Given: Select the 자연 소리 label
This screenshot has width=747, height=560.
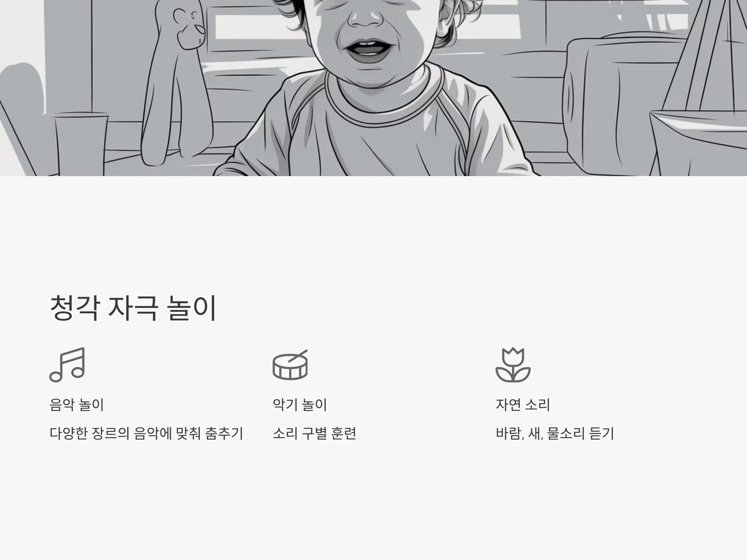Looking at the screenshot, I should click(x=523, y=405).
